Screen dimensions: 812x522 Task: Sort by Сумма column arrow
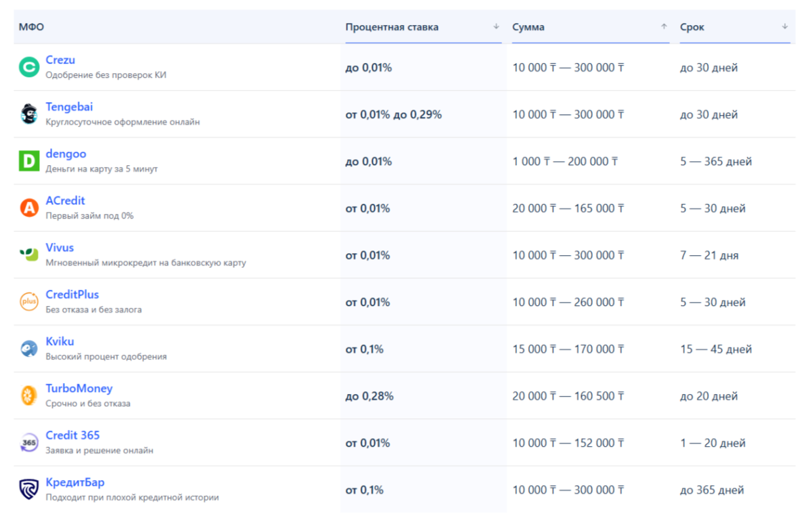pos(664,27)
